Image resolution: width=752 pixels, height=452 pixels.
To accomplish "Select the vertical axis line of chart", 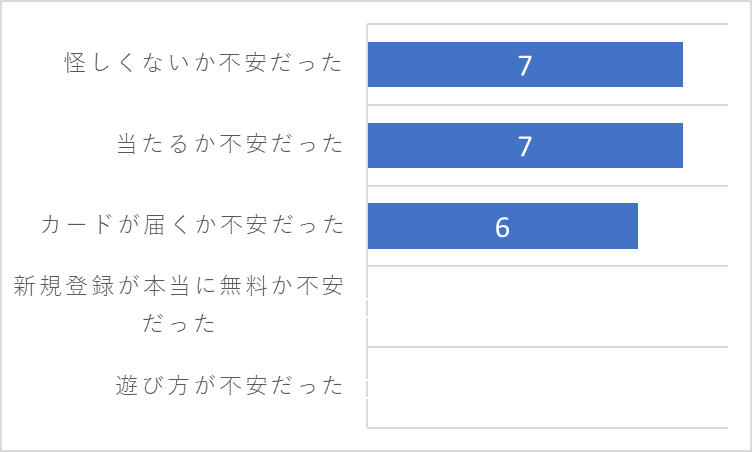I will pyautogui.click(x=367, y=226).
